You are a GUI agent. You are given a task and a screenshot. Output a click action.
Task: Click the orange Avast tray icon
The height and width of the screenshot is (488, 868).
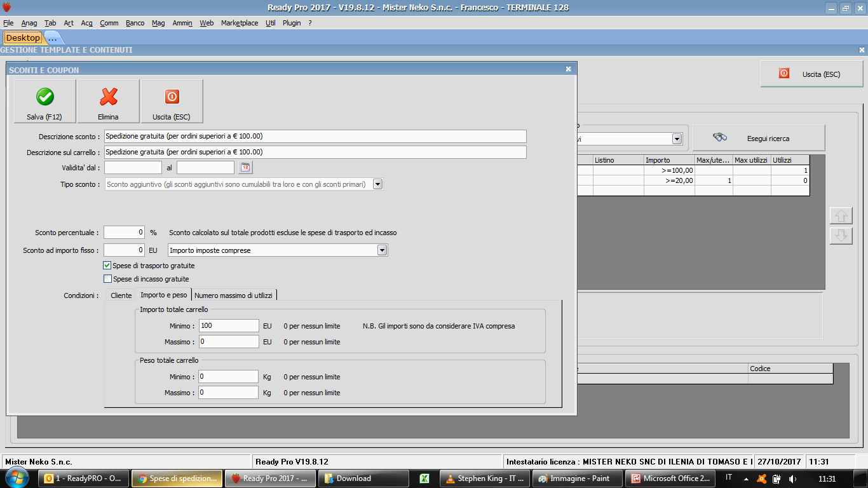[x=761, y=478]
